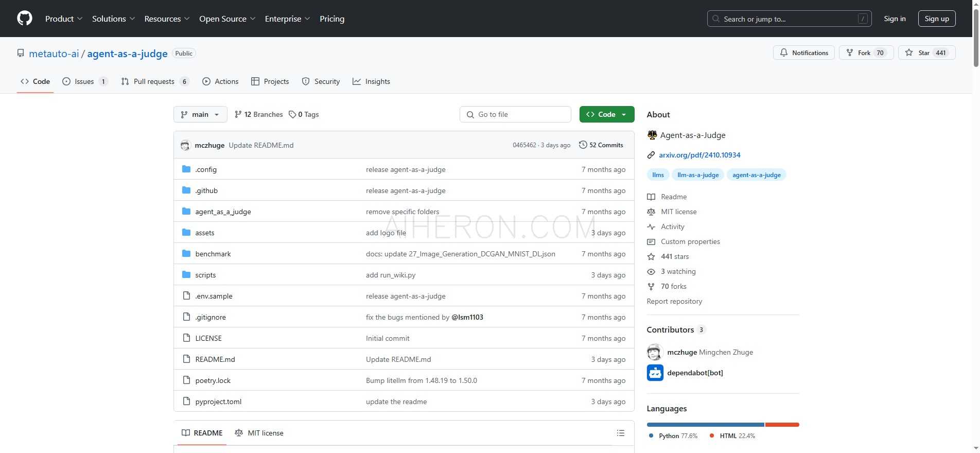
Task: Click the 52 Commits history icon
Action: click(x=583, y=145)
